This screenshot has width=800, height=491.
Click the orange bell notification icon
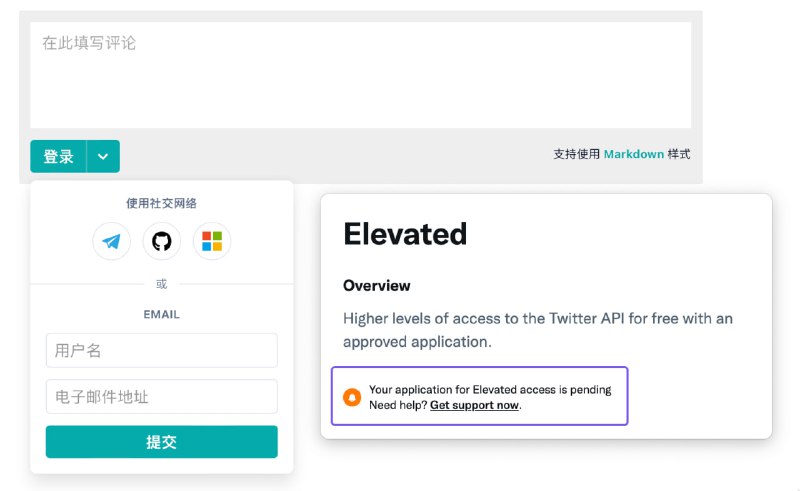[x=352, y=397]
